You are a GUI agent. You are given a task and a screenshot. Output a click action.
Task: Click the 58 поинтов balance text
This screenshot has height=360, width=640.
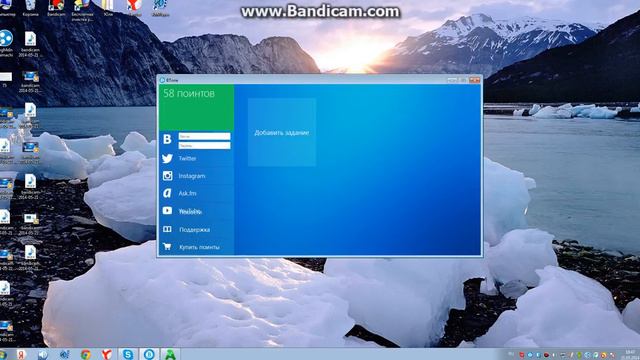pos(189,93)
